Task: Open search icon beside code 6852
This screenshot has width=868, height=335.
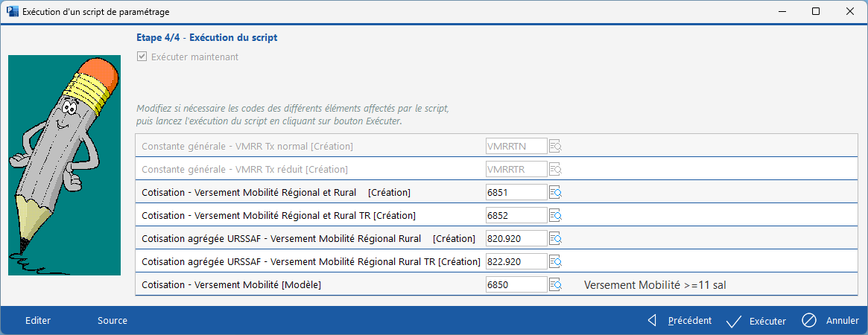Action: click(555, 216)
